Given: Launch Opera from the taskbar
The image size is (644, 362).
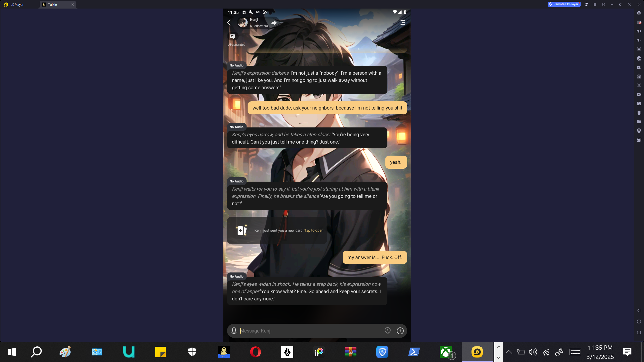Looking at the screenshot, I should [256, 352].
